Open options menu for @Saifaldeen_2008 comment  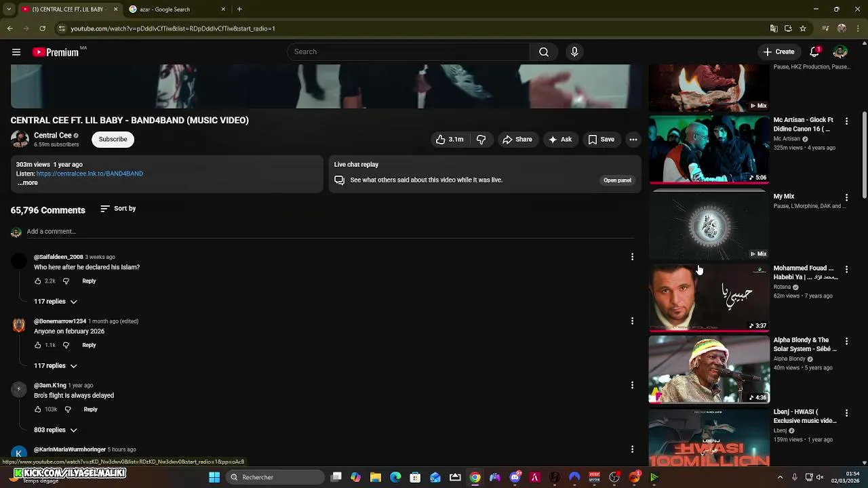pyautogui.click(x=632, y=257)
